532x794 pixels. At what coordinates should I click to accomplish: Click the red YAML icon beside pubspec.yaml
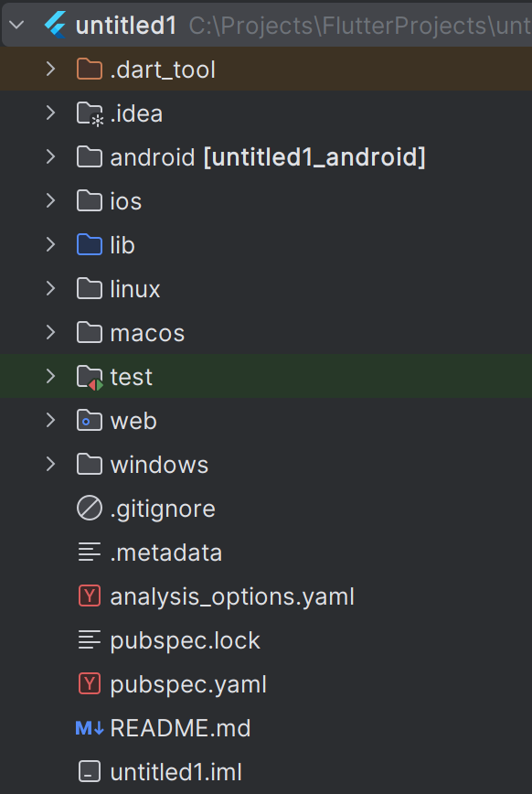tap(89, 684)
